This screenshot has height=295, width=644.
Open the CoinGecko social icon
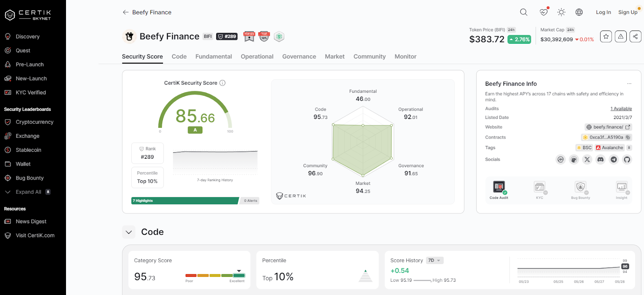574,160
